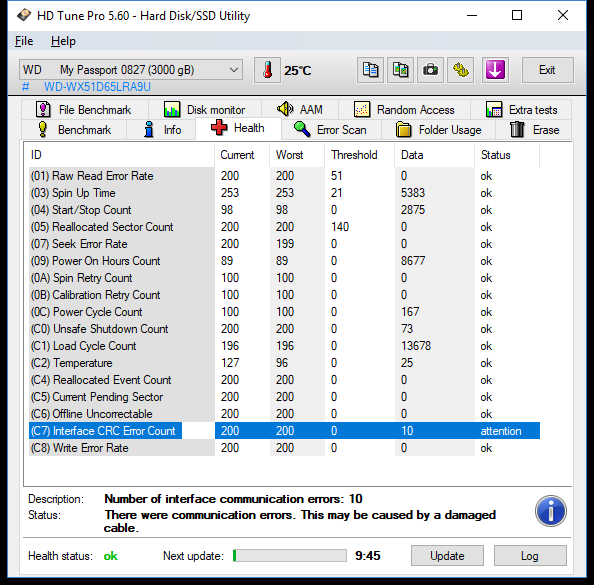This screenshot has height=585, width=594.
Task: Open the Random Access tab
Action: click(404, 110)
